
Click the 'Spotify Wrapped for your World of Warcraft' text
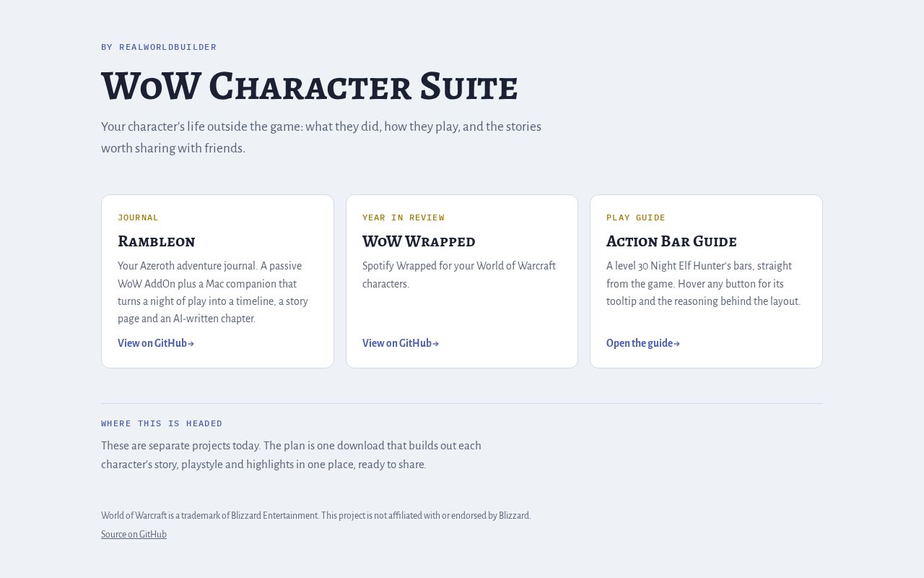pos(459,275)
